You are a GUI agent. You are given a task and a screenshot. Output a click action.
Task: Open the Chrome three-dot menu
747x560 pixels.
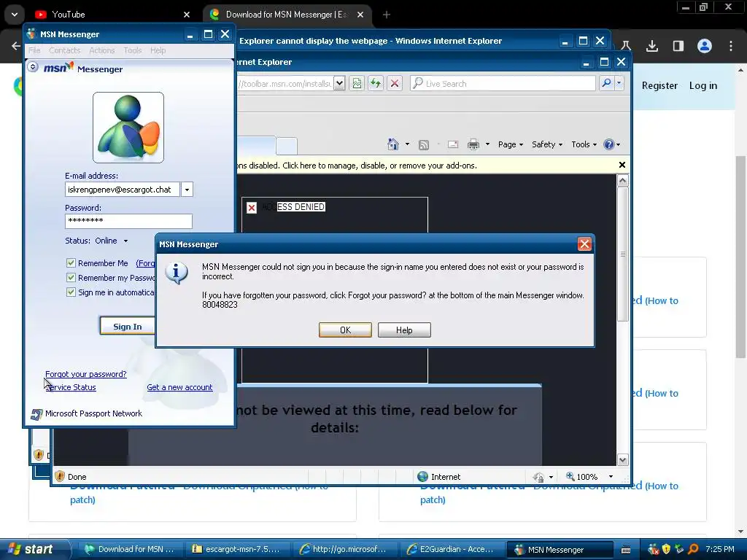[x=731, y=46]
